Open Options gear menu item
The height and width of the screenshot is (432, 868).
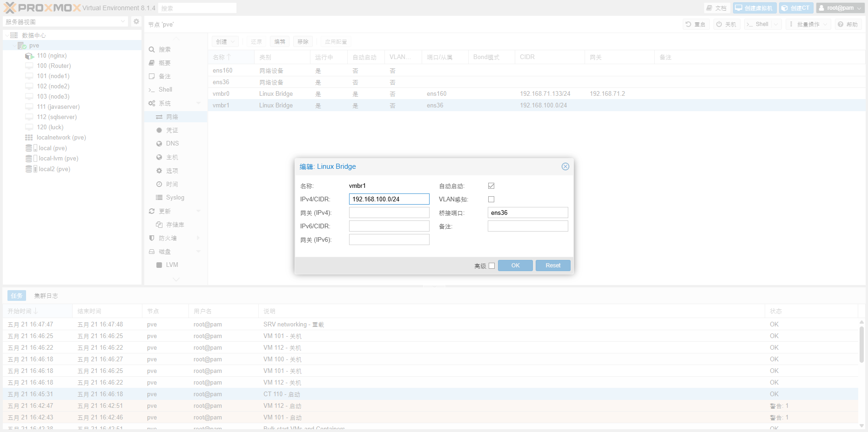click(175, 171)
